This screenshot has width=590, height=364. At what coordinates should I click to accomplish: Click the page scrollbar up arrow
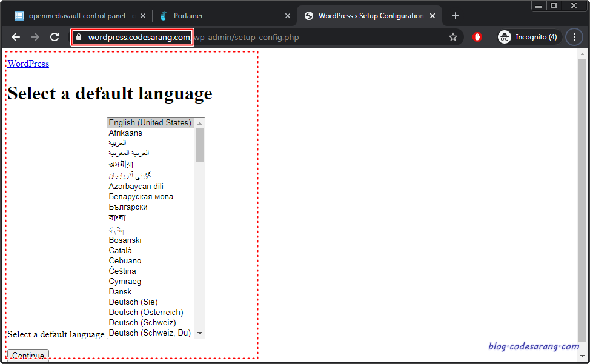click(583, 54)
